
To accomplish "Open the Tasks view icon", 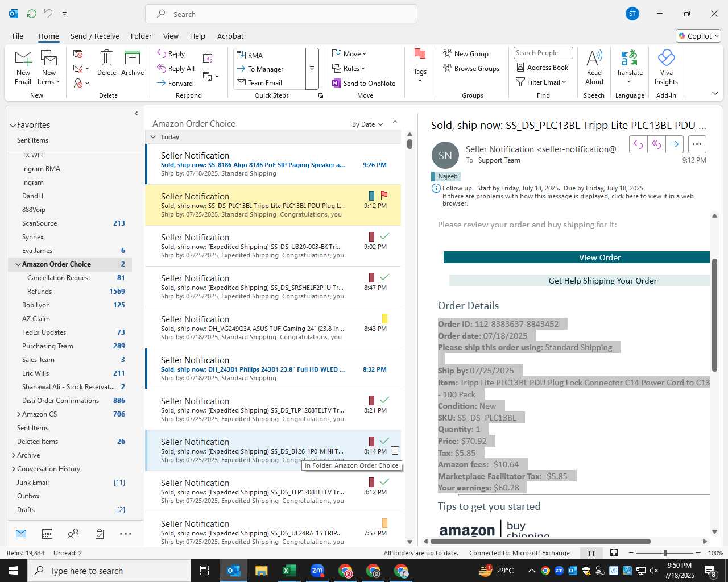I will click(x=100, y=534).
